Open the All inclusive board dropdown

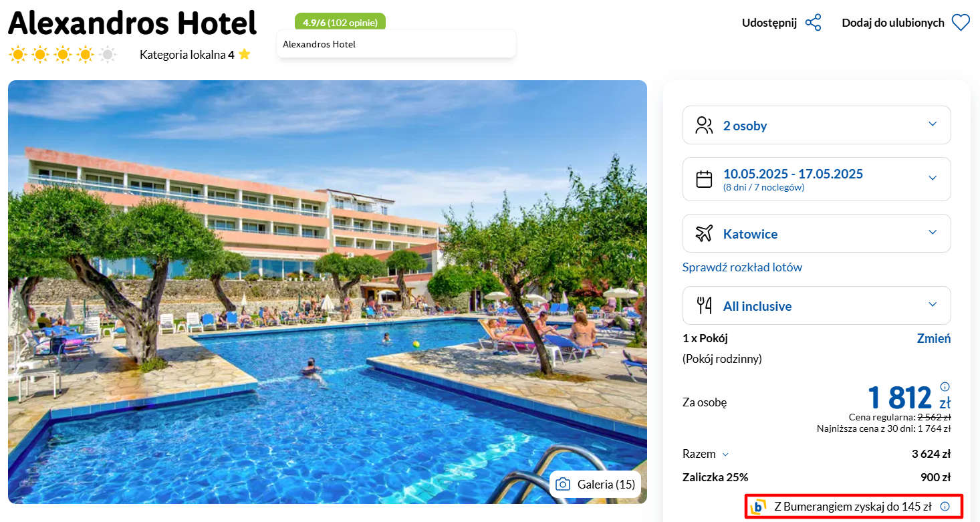[x=817, y=305]
